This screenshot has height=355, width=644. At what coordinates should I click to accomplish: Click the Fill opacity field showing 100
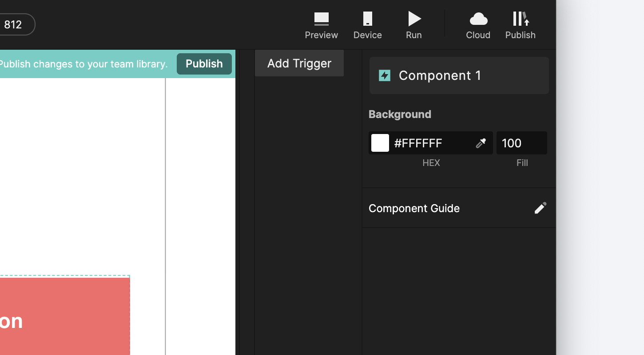(x=522, y=143)
